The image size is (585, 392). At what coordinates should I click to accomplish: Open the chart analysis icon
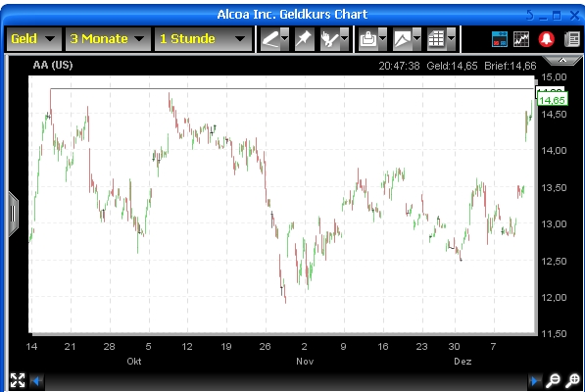pyautogui.click(x=521, y=39)
